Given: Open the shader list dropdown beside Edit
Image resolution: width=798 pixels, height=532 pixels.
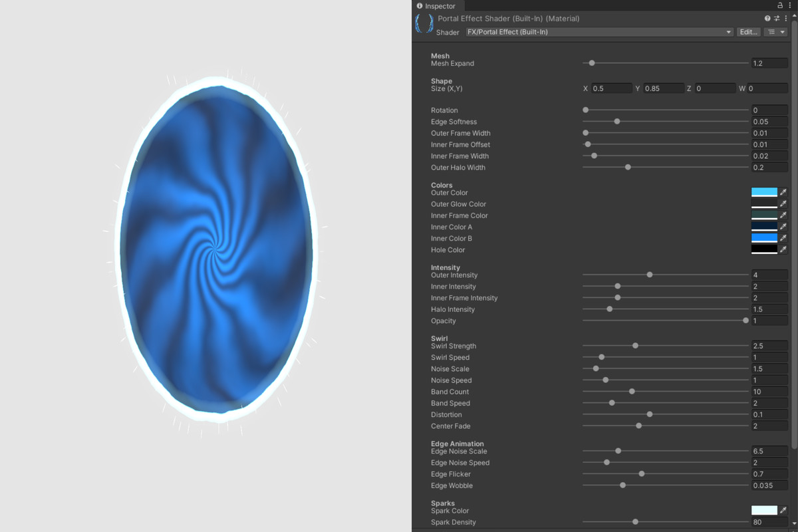Looking at the screenshot, I should coord(772,31).
